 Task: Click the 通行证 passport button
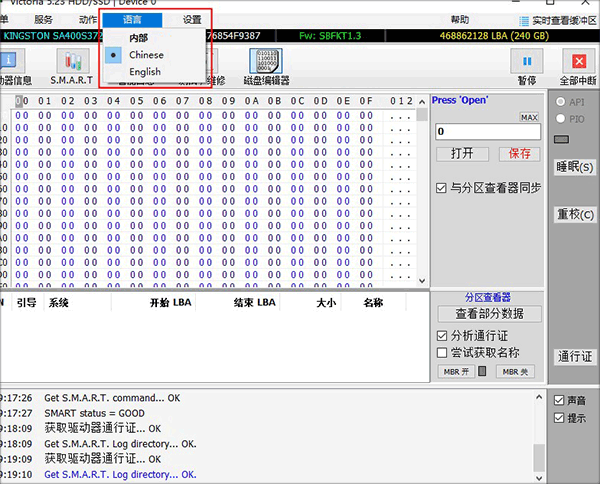coord(575,357)
